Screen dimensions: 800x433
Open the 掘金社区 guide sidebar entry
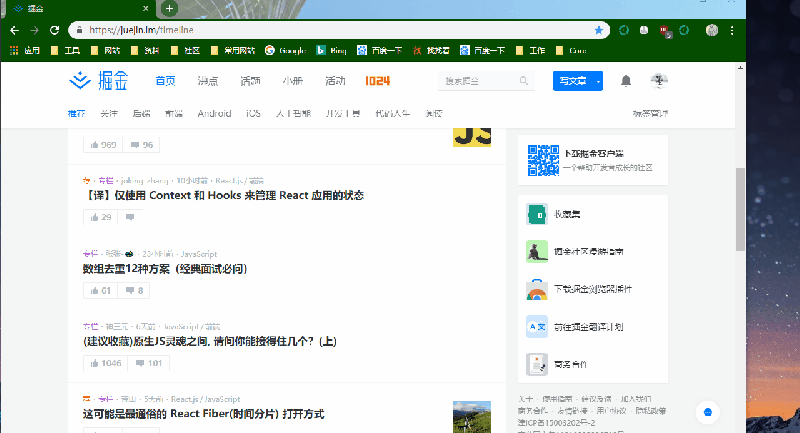pos(593,251)
